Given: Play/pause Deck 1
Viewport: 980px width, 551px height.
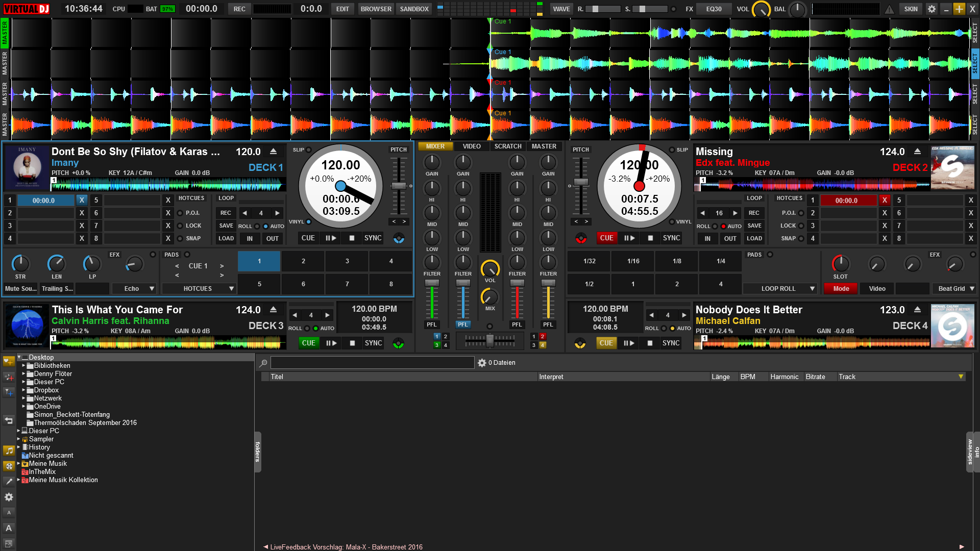Looking at the screenshot, I should [330, 238].
